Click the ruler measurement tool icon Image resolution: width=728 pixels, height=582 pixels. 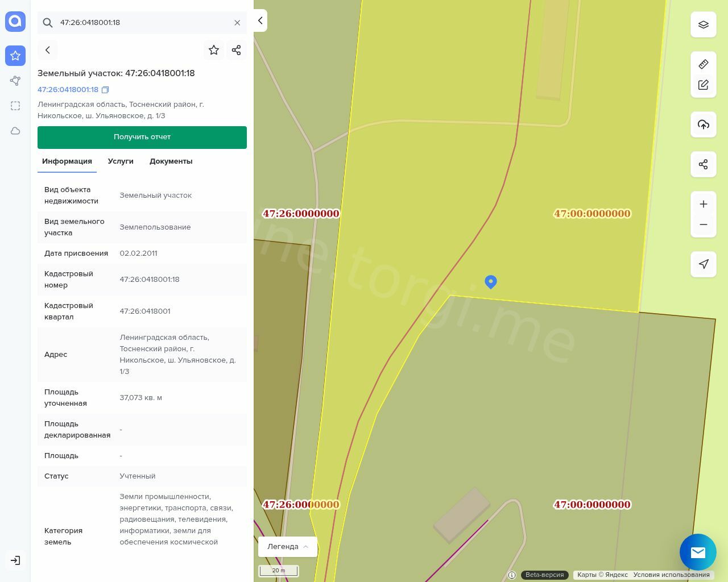click(704, 64)
